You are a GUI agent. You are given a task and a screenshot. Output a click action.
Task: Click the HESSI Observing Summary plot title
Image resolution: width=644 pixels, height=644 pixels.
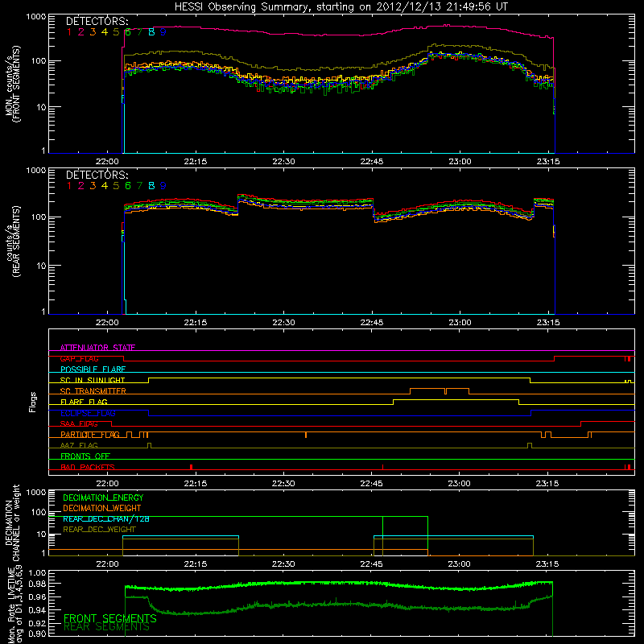[341, 7]
